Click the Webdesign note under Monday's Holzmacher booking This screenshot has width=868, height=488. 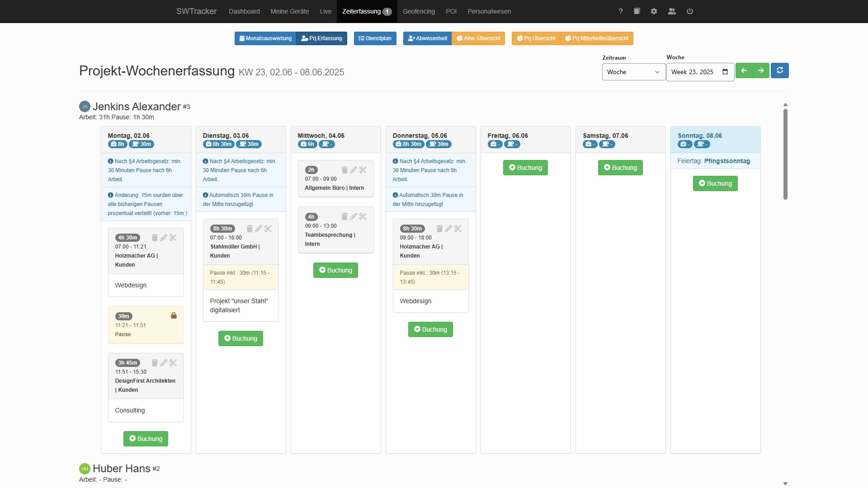tap(131, 285)
